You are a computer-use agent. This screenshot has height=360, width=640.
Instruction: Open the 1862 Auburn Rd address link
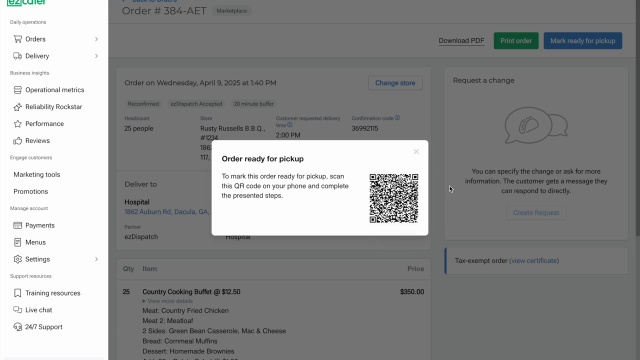pyautogui.click(x=167, y=212)
